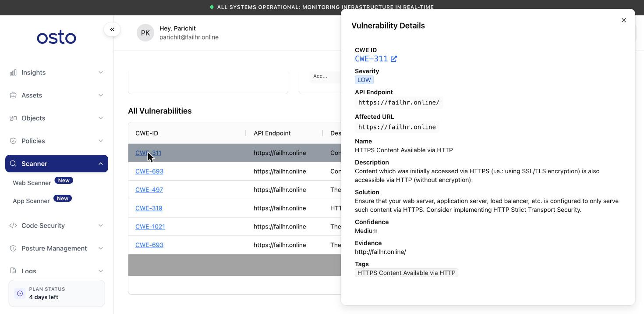Expand the Logs menu chevron

tap(101, 271)
